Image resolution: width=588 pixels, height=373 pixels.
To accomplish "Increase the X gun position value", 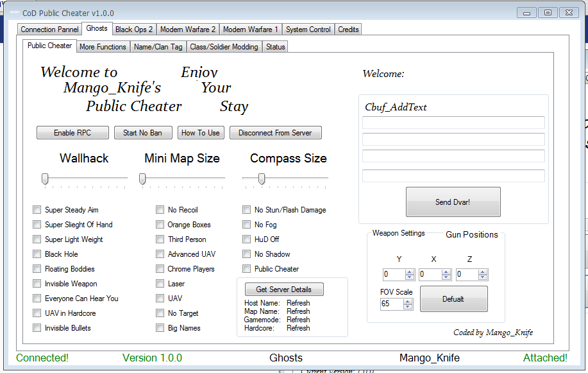I will click(x=446, y=272).
